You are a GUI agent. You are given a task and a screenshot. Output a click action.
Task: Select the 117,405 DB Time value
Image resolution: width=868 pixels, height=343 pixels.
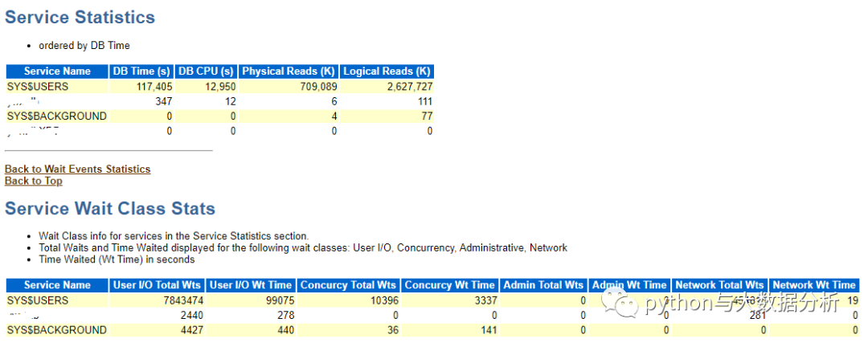(x=154, y=86)
